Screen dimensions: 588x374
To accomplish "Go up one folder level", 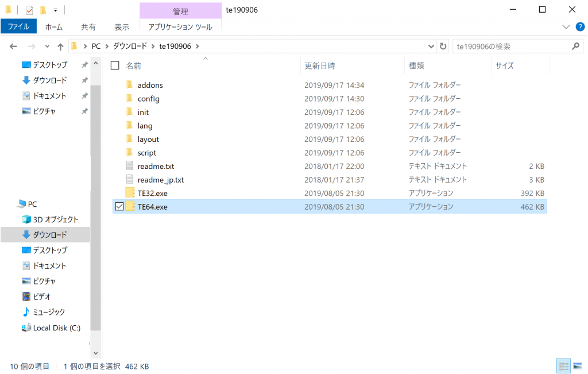I will pyautogui.click(x=60, y=47).
